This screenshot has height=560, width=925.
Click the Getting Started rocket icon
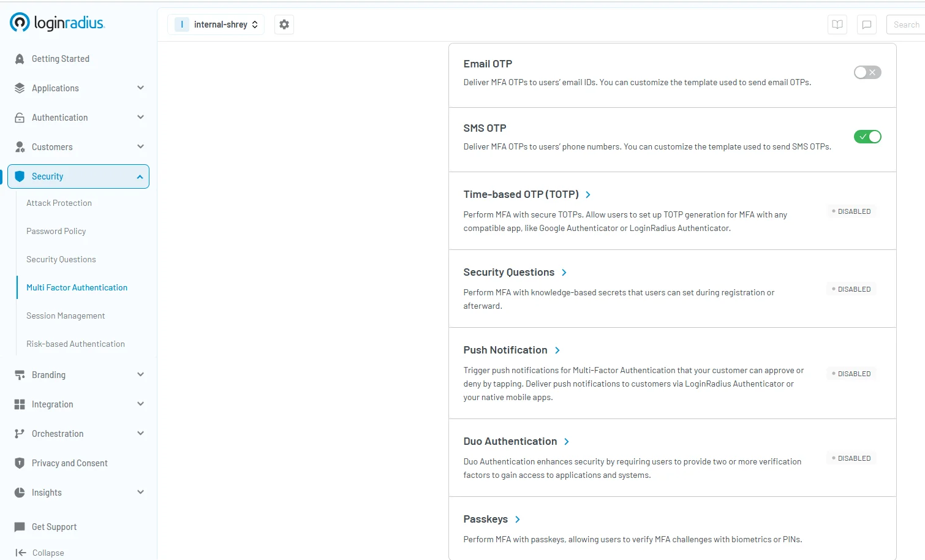tap(20, 59)
